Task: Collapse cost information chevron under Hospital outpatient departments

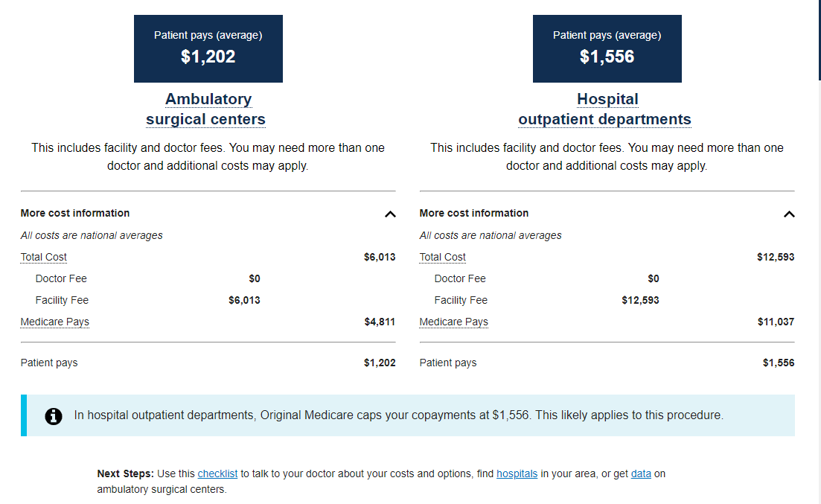Action: click(789, 214)
